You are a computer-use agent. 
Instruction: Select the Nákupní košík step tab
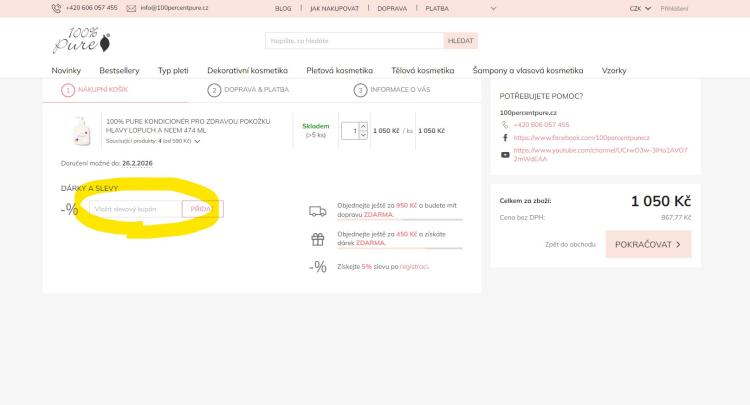coord(95,90)
